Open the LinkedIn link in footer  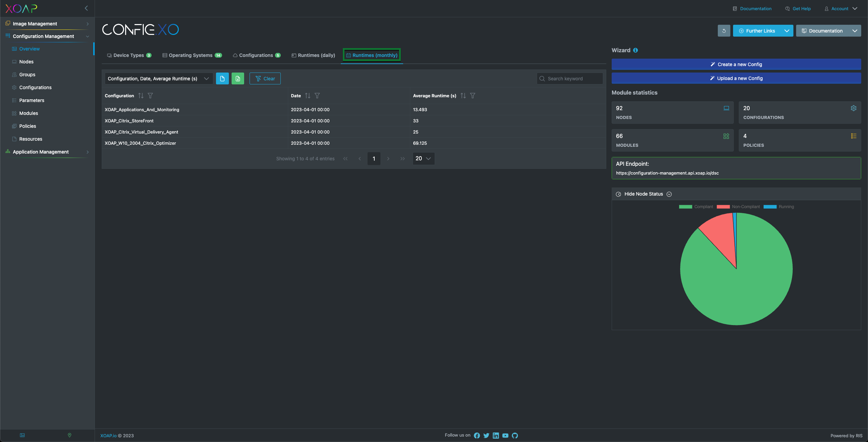point(496,436)
